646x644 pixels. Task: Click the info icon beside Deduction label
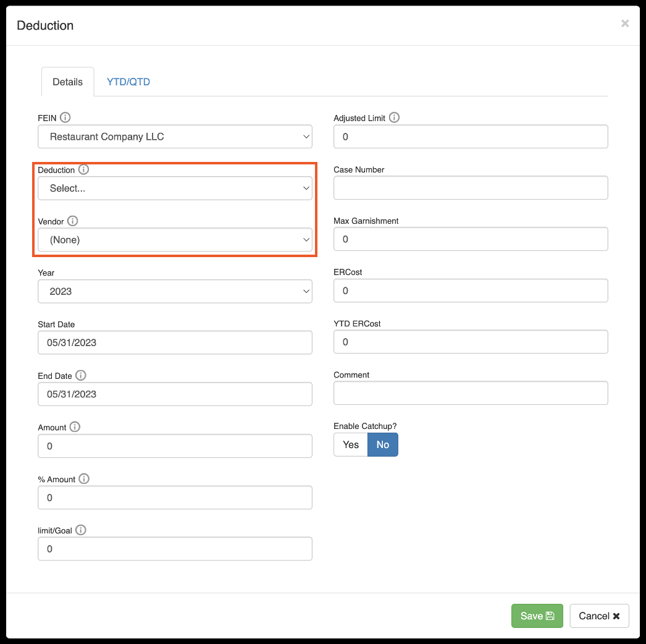pyautogui.click(x=84, y=169)
